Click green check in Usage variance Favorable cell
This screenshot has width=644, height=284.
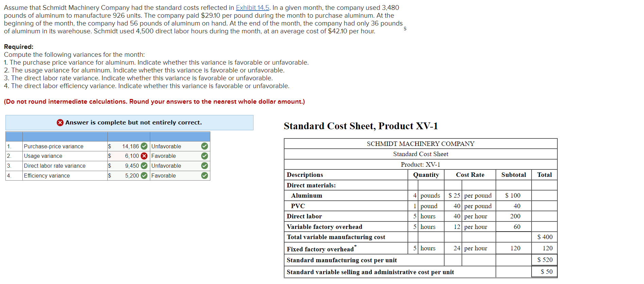[205, 156]
